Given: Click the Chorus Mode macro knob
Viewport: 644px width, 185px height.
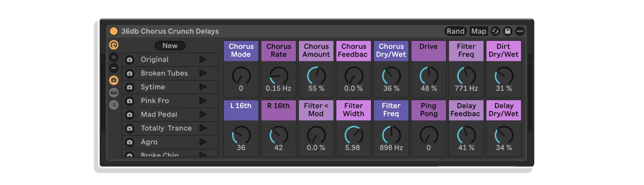Looking at the screenshot, I should point(241,76).
